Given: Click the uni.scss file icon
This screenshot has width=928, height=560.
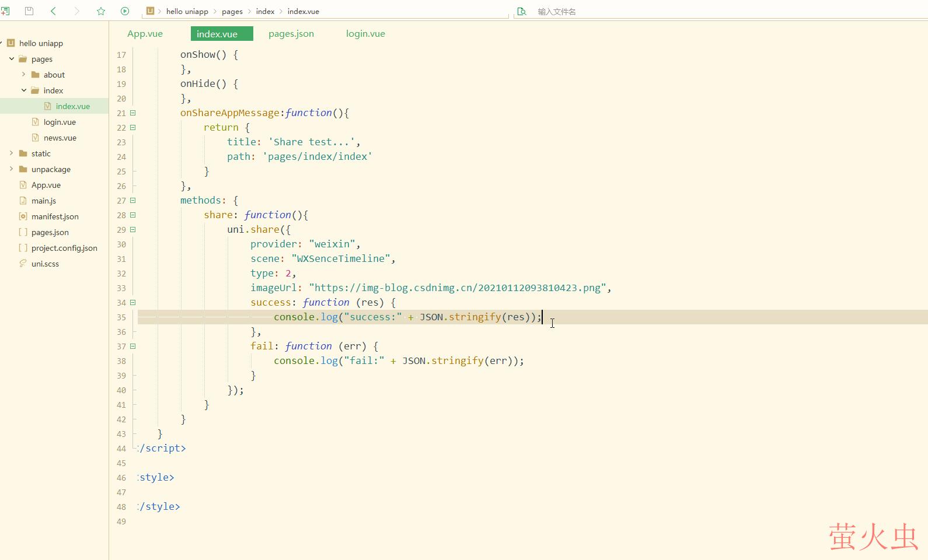Looking at the screenshot, I should [23, 264].
